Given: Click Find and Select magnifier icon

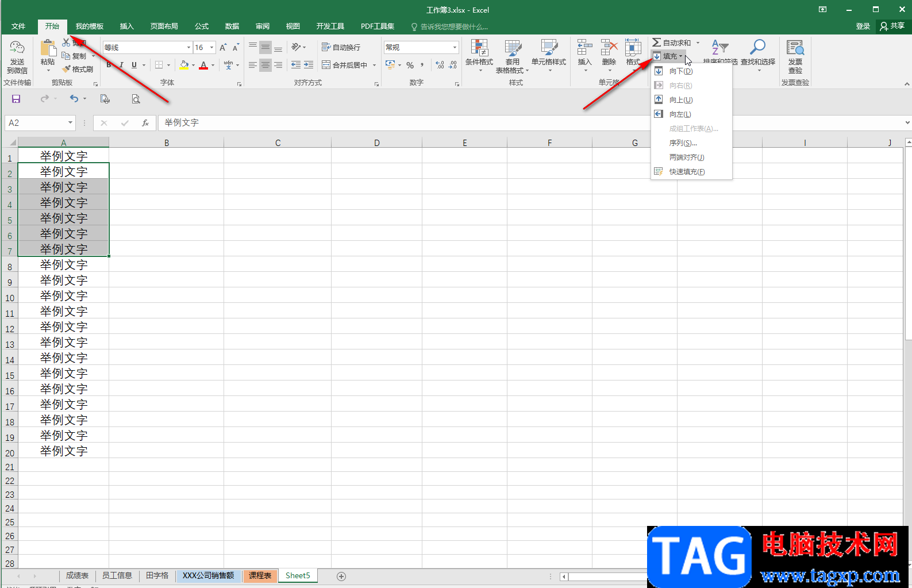Looking at the screenshot, I should coord(758,47).
